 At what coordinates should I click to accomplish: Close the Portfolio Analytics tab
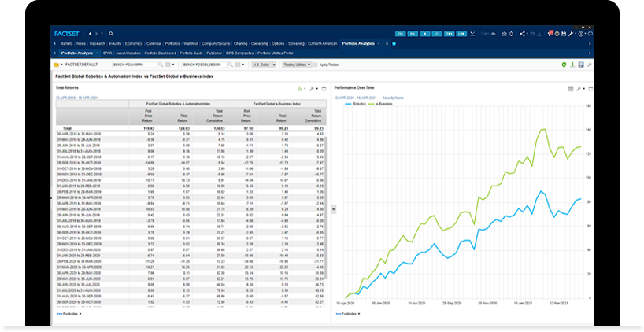click(387, 43)
